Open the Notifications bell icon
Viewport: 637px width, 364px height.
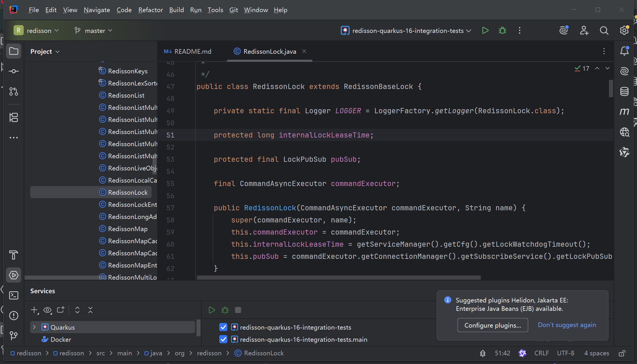(624, 51)
